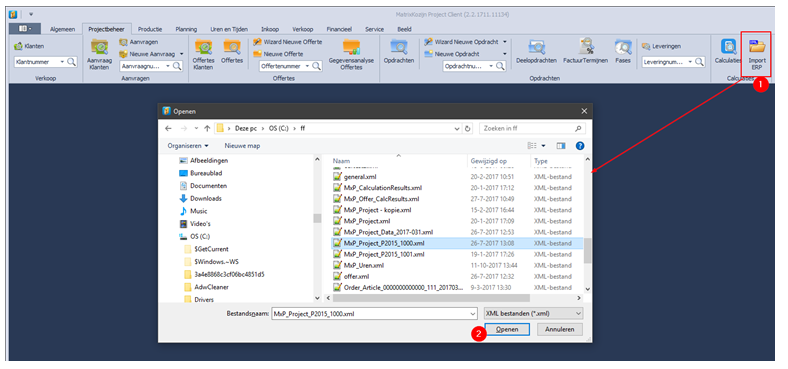Switch to the Algemeen tab

click(x=62, y=29)
